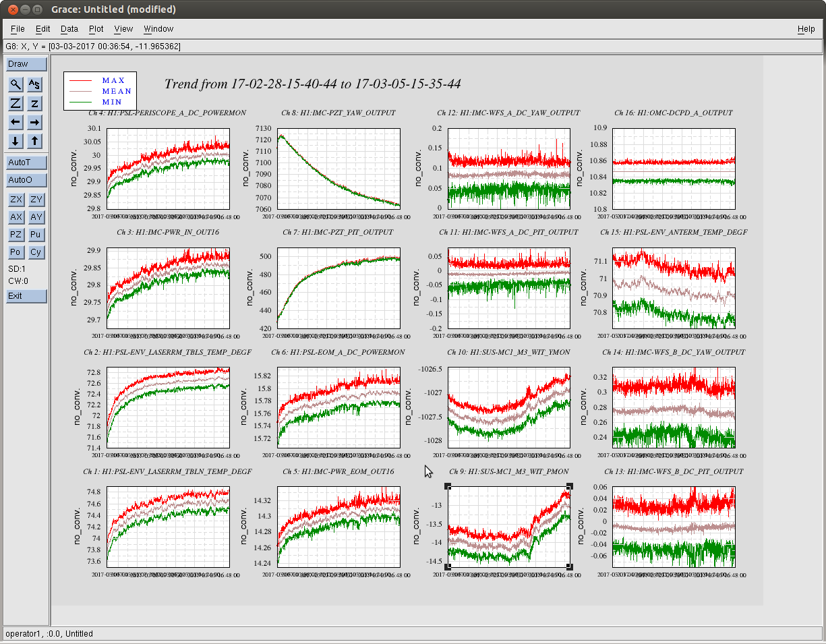Image resolution: width=826 pixels, height=644 pixels.
Task: Select the magnifier zoom tool
Action: [16, 84]
